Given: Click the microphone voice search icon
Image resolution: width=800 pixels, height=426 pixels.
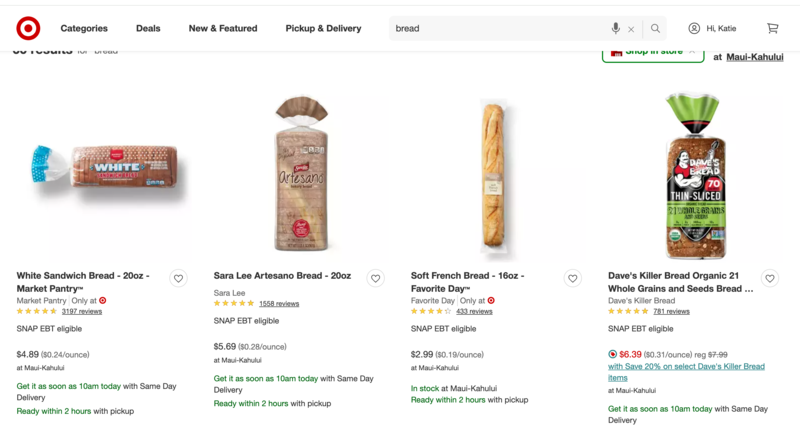Looking at the screenshot, I should coord(616,28).
